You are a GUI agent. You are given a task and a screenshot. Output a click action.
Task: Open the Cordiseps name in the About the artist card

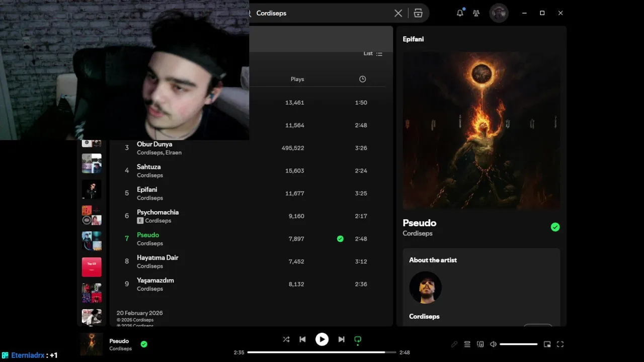pos(424,316)
